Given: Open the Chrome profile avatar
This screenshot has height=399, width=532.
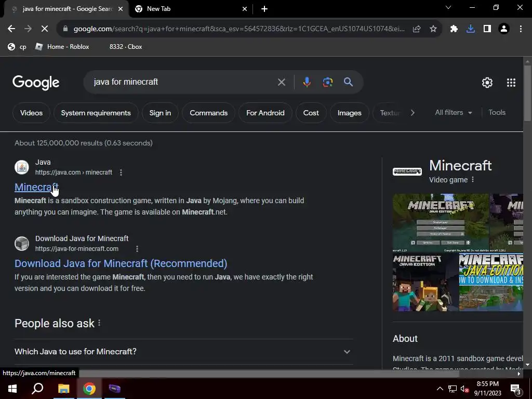Looking at the screenshot, I should [504, 29].
